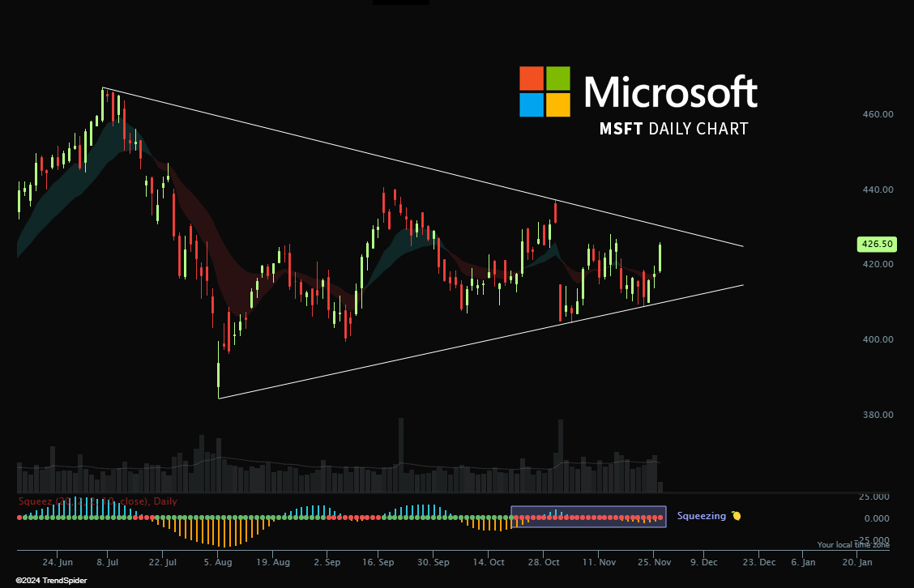Click the "9. Dec" date label
Image resolution: width=914 pixels, height=588 pixels.
tap(703, 562)
